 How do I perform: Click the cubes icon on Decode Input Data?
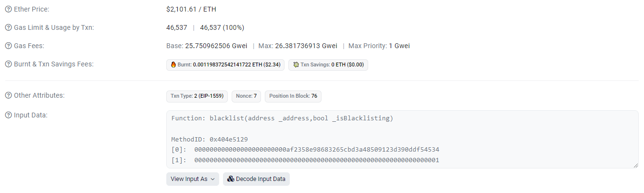click(x=231, y=179)
